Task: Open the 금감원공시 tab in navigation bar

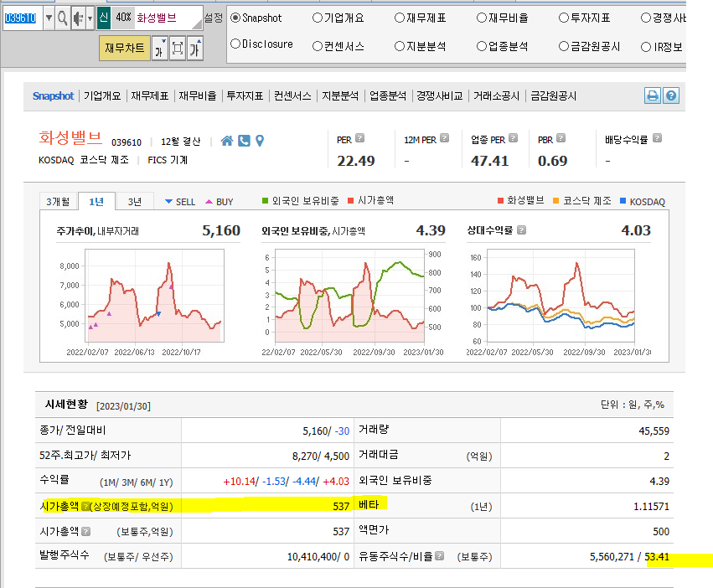Action: click(553, 96)
